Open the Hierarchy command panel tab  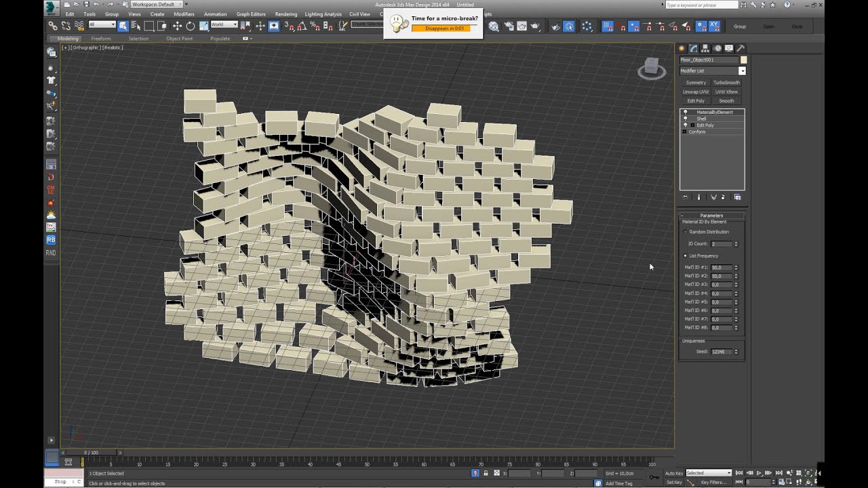tap(705, 48)
